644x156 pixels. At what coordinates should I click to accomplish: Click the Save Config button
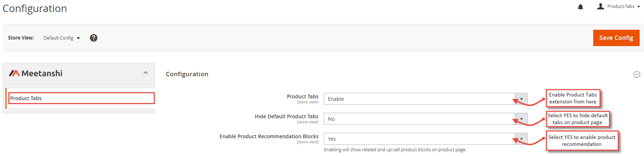(616, 38)
